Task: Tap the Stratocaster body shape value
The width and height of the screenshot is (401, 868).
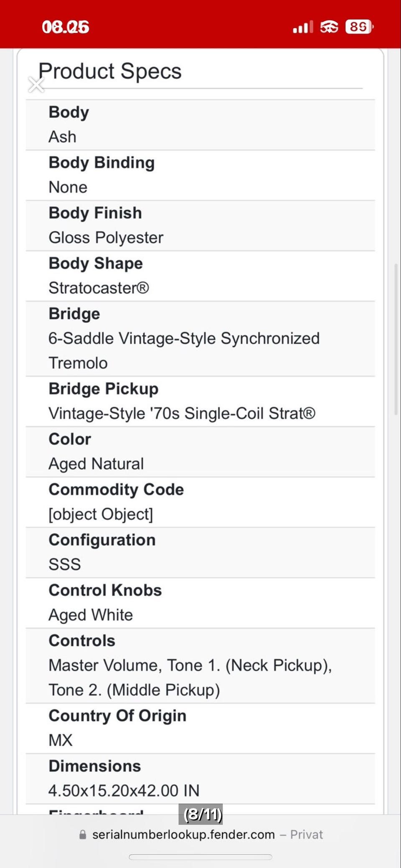Action: (x=99, y=288)
